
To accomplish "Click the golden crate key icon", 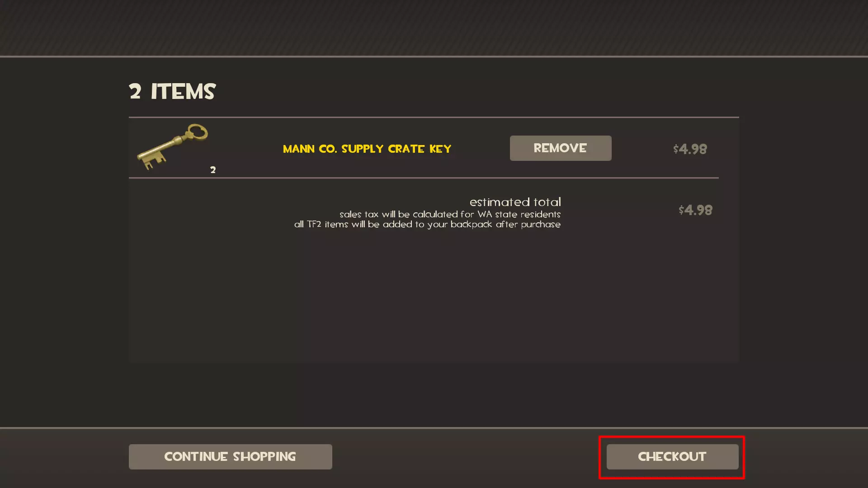I will tap(172, 147).
